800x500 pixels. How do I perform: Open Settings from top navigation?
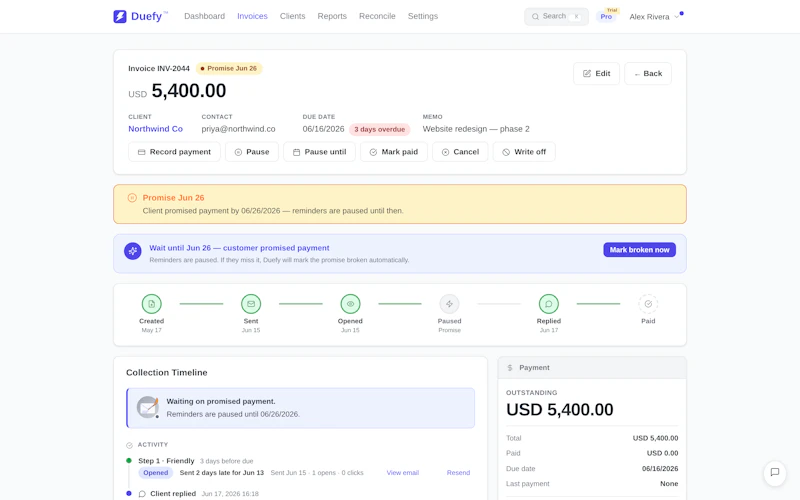click(x=423, y=16)
